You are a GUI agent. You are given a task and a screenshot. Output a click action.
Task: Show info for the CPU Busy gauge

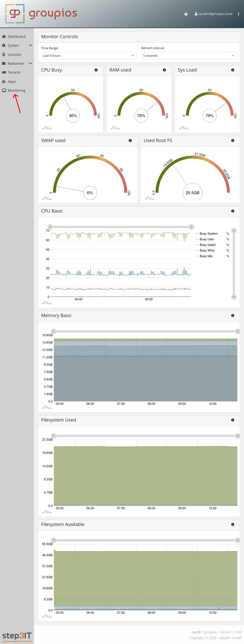[x=96, y=70]
